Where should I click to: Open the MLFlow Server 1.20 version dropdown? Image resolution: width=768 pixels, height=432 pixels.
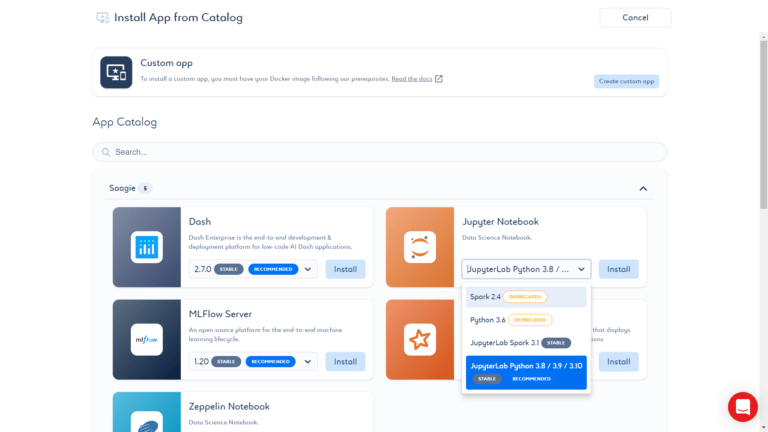pos(253,361)
